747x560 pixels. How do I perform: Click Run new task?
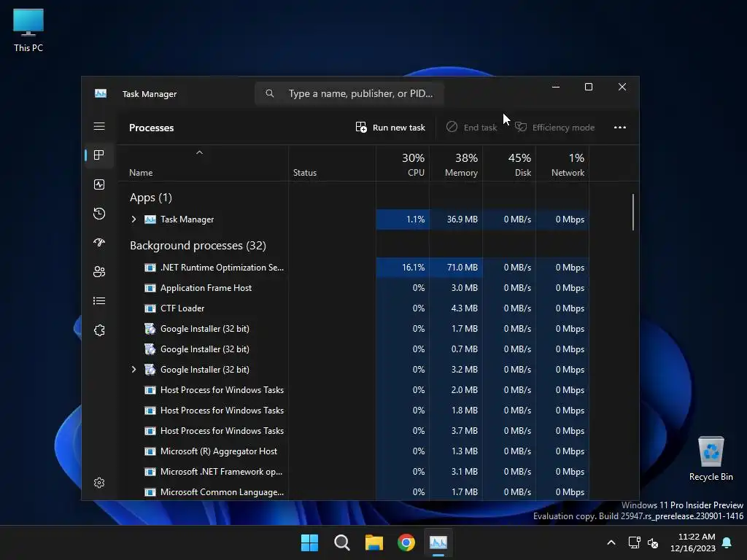[390, 127]
